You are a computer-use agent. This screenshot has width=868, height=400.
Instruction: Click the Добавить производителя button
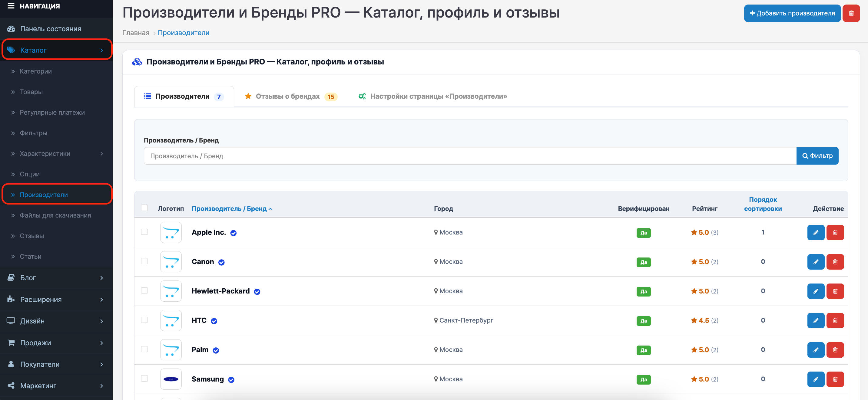coord(792,13)
